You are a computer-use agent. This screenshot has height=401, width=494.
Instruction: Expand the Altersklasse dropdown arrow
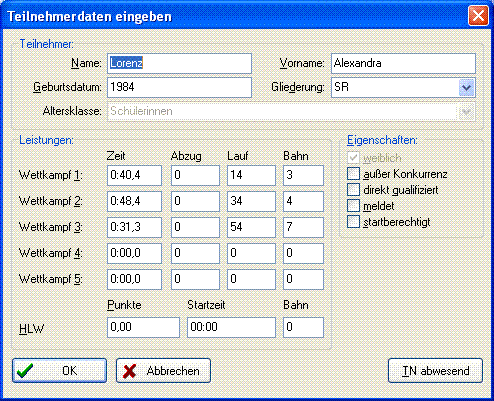[466, 111]
